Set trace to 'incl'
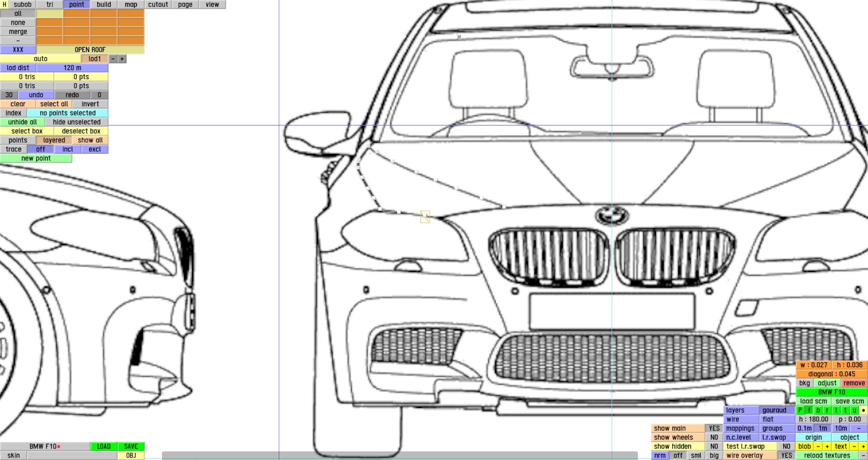Image resolution: width=868 pixels, height=460 pixels. tap(68, 149)
